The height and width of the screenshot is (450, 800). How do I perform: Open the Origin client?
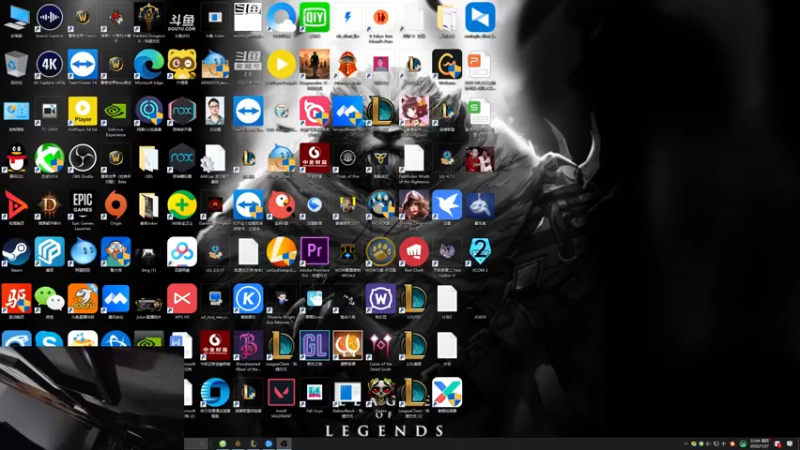tap(116, 205)
